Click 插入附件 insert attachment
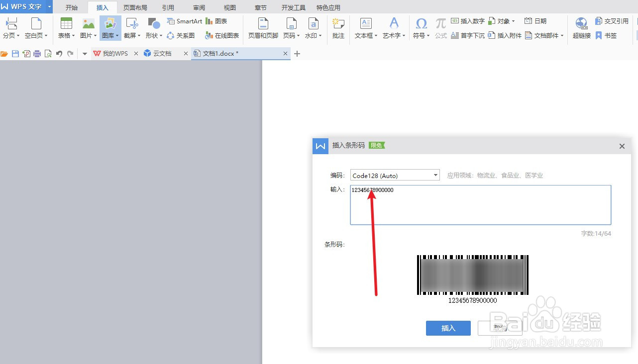Viewport: 638px width, 364px height. pyautogui.click(x=505, y=36)
